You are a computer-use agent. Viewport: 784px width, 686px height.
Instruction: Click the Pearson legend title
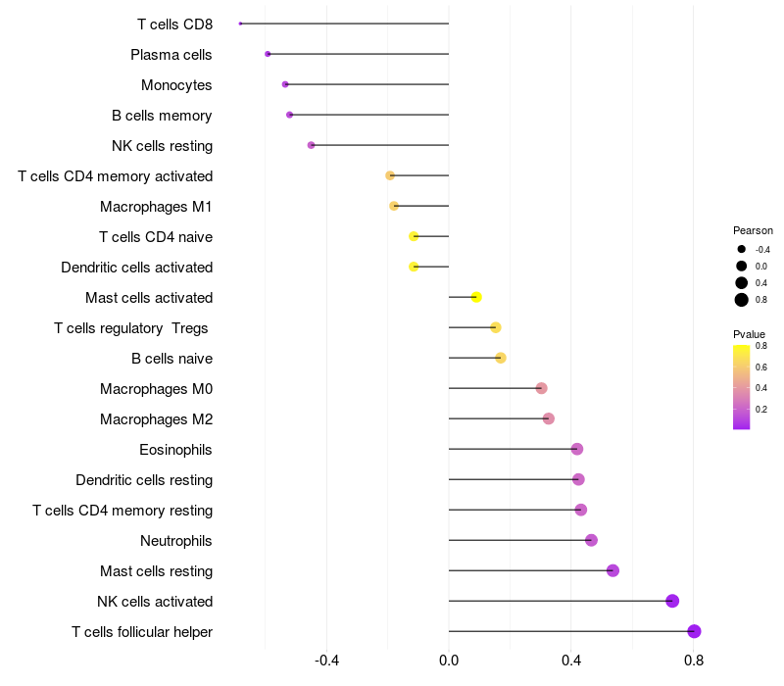(753, 230)
